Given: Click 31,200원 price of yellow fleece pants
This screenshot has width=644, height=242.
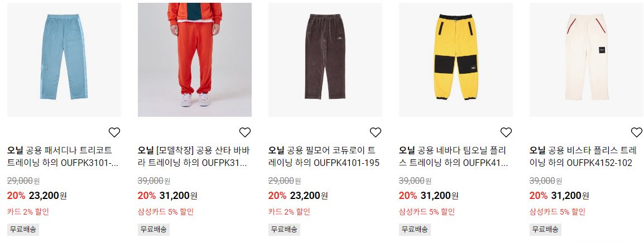Looking at the screenshot, I should click(x=439, y=196).
